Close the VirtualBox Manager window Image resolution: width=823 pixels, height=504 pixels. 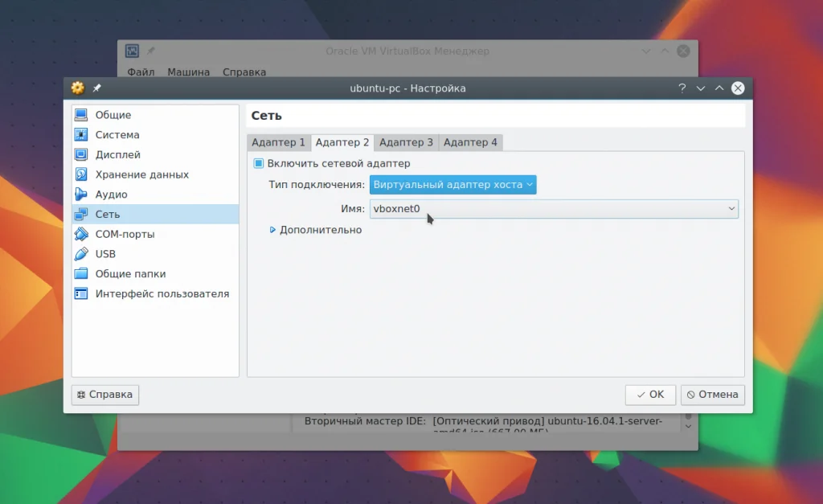click(683, 51)
